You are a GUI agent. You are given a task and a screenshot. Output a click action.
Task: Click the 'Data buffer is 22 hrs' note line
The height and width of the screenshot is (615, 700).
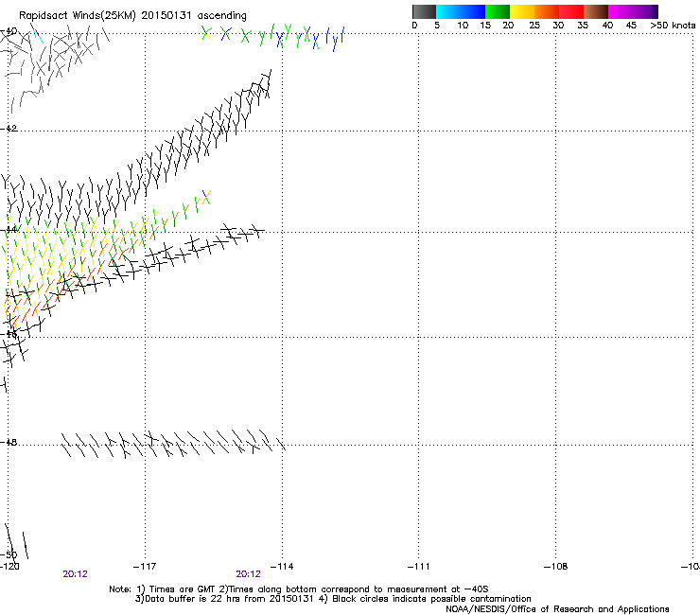[x=333, y=599]
